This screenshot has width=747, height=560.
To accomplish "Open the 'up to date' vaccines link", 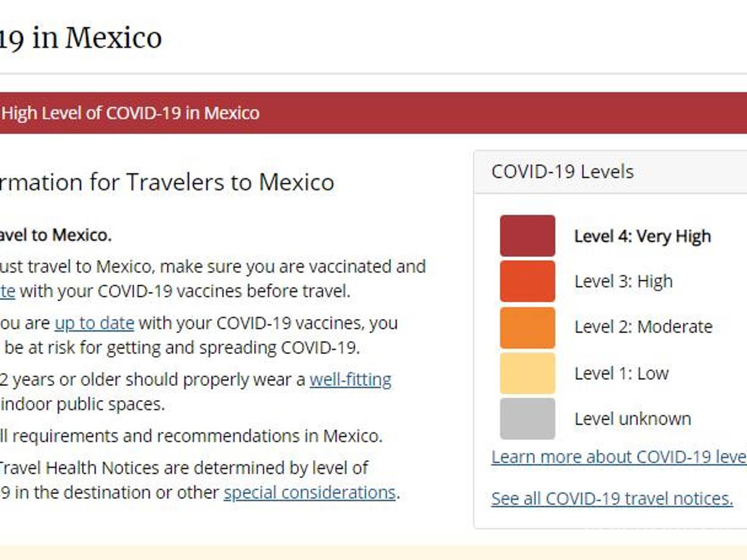I will click(x=93, y=323).
